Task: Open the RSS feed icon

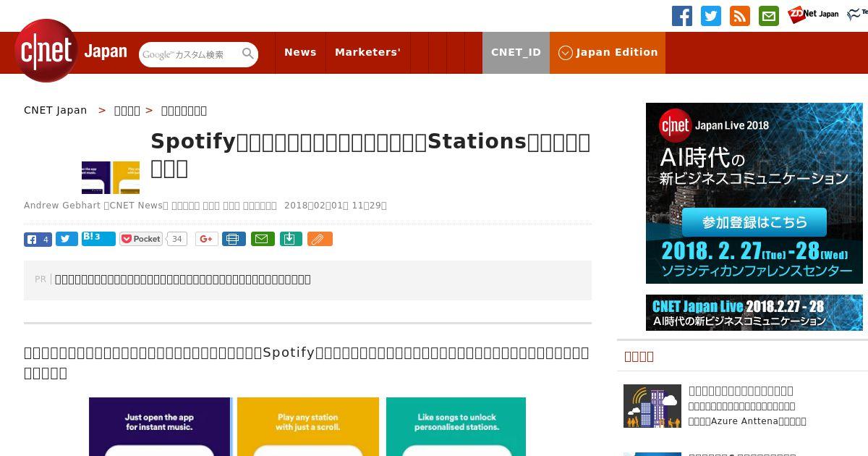Action: [740, 16]
